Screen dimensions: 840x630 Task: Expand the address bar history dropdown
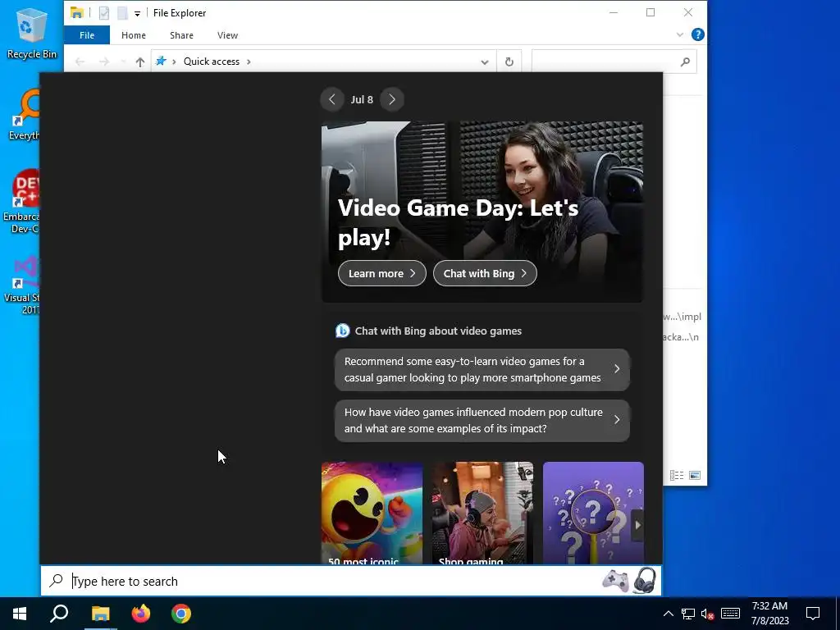(x=484, y=62)
